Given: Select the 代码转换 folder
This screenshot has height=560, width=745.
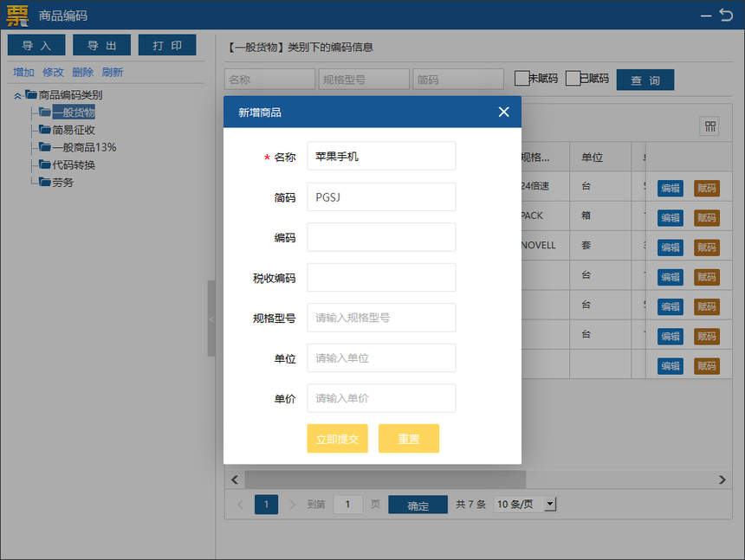Looking at the screenshot, I should click(x=74, y=165).
